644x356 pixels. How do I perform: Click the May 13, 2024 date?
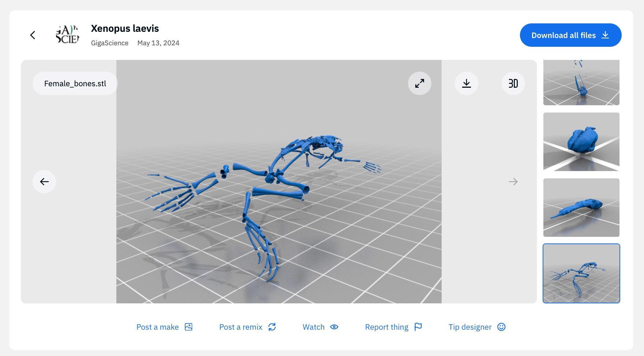(158, 43)
